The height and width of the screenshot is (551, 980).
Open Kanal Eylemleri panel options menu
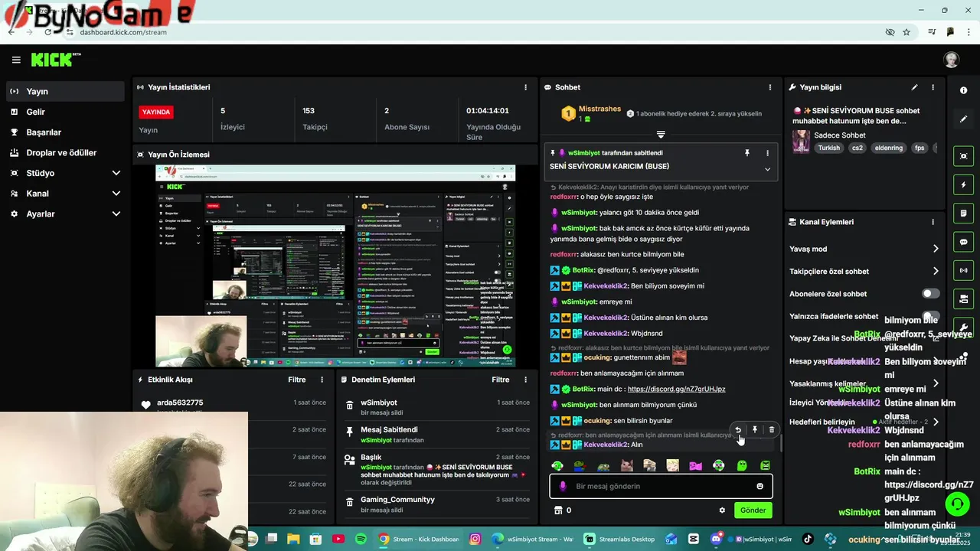tap(933, 222)
